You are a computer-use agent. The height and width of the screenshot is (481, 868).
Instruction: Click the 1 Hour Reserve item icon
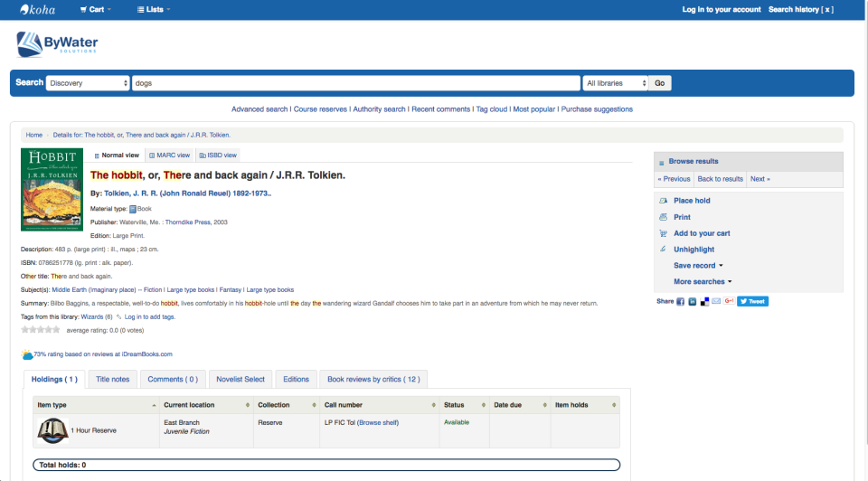click(x=52, y=430)
